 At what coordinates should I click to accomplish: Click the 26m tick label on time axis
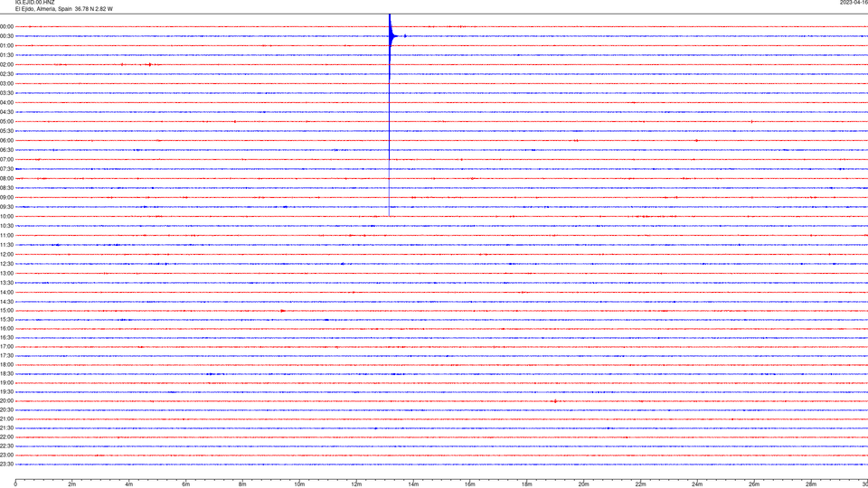[x=754, y=484]
